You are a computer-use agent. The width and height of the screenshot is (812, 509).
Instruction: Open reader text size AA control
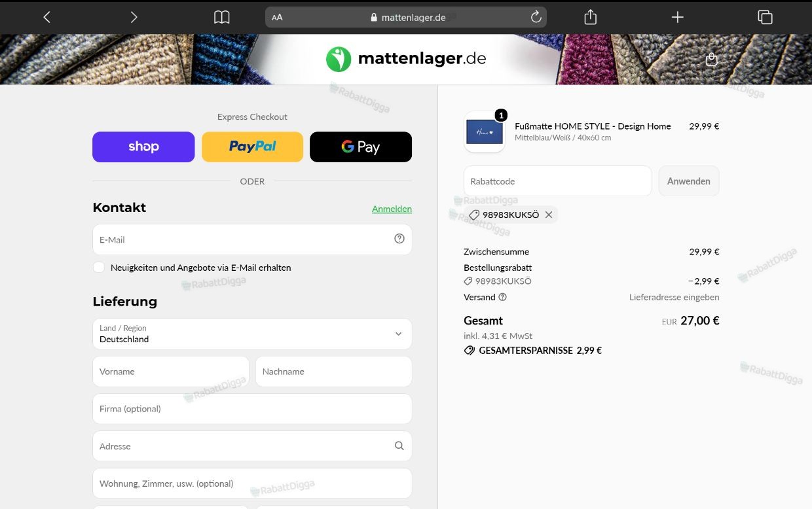coord(277,18)
